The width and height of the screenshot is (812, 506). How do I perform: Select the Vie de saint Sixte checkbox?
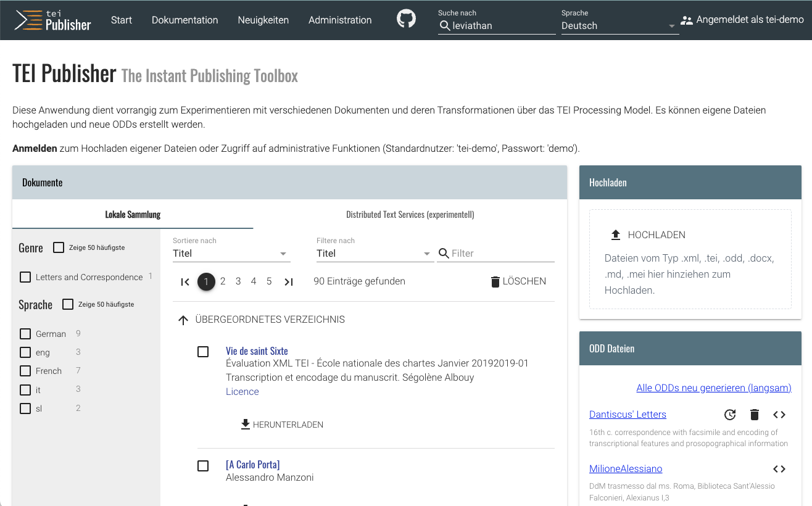click(x=203, y=352)
